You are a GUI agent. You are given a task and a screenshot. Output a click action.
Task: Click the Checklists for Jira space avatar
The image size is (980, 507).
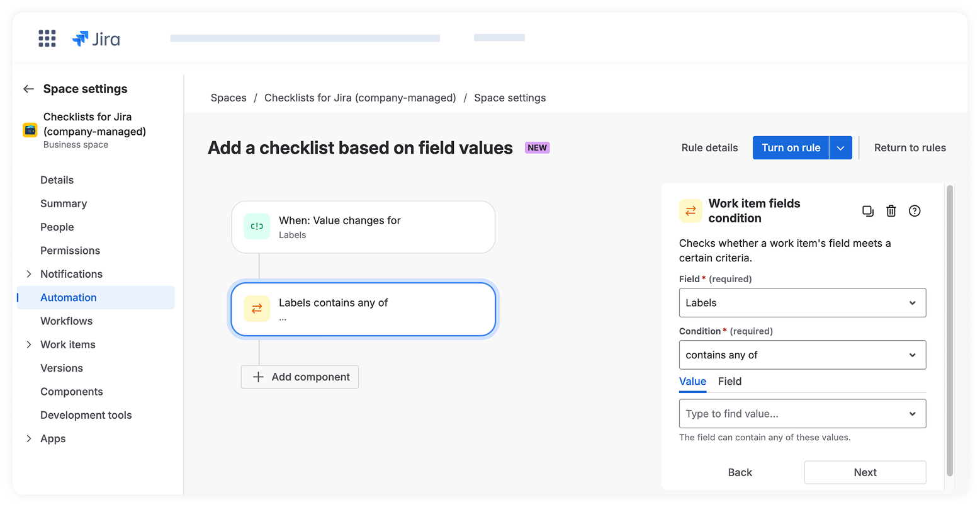30,130
